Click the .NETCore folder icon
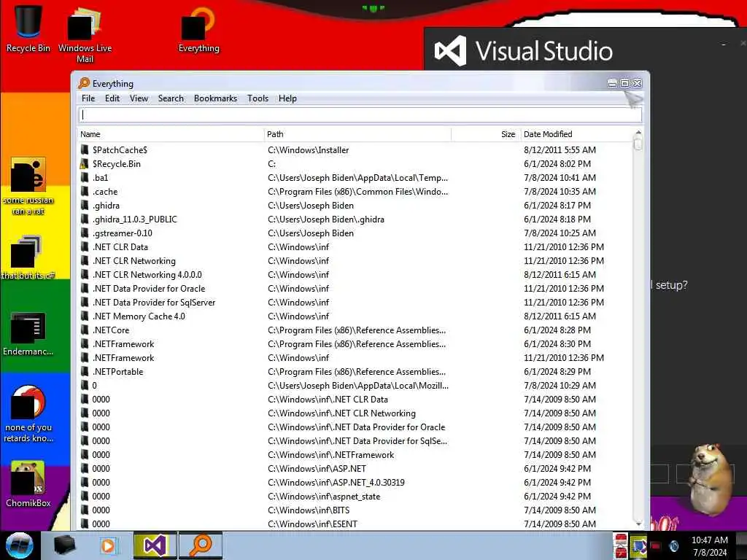The width and height of the screenshot is (747, 560). (x=85, y=330)
